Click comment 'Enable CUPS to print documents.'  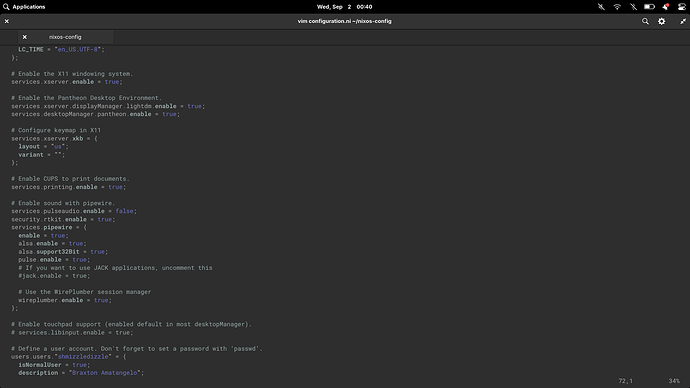70,179
